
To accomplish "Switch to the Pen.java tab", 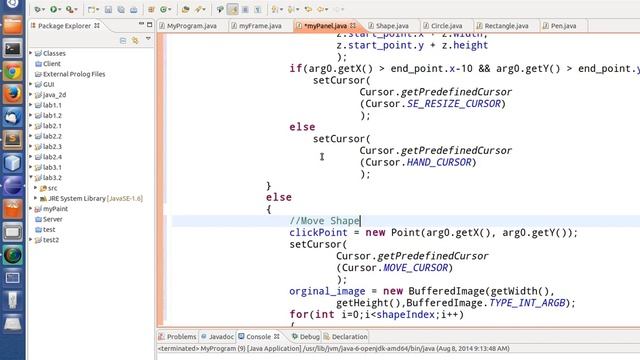I will pos(560,26).
